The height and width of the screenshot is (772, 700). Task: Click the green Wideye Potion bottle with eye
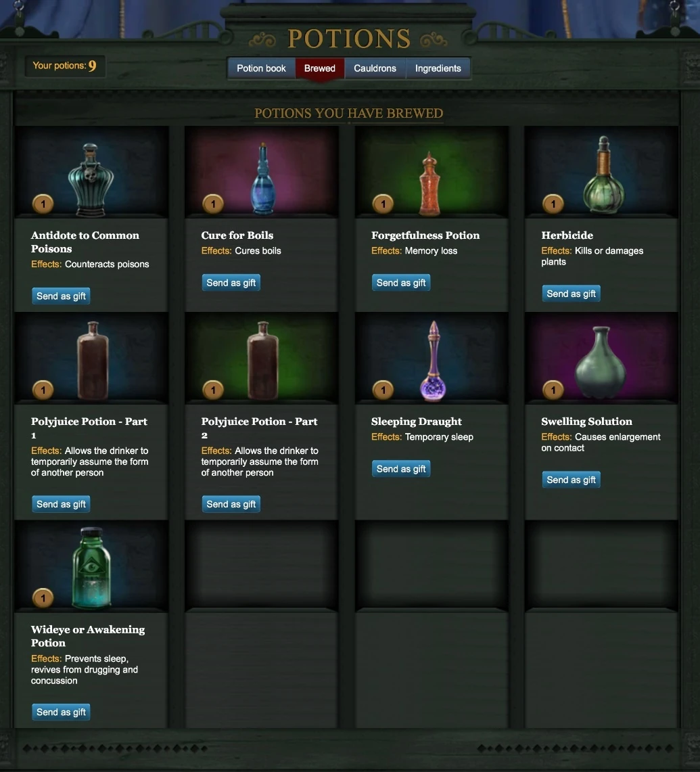(x=91, y=568)
